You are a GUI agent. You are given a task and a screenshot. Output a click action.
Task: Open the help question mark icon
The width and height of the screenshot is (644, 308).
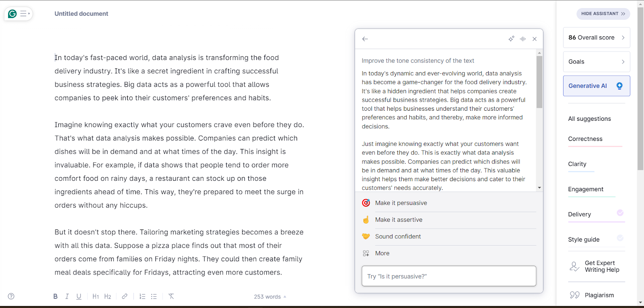11,296
